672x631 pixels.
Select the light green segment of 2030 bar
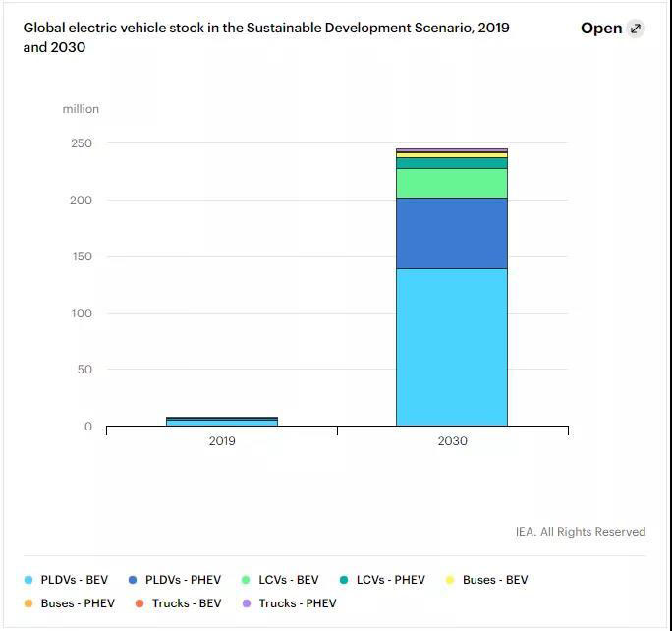[452, 183]
